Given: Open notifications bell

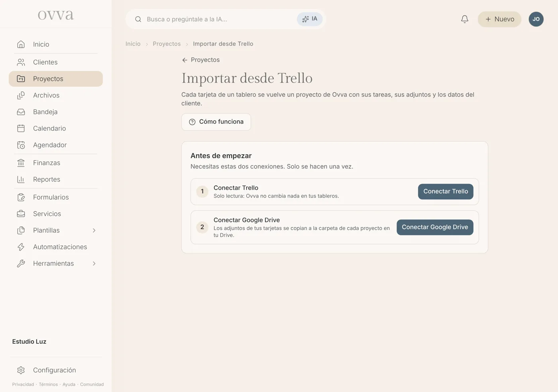Looking at the screenshot, I should [465, 19].
